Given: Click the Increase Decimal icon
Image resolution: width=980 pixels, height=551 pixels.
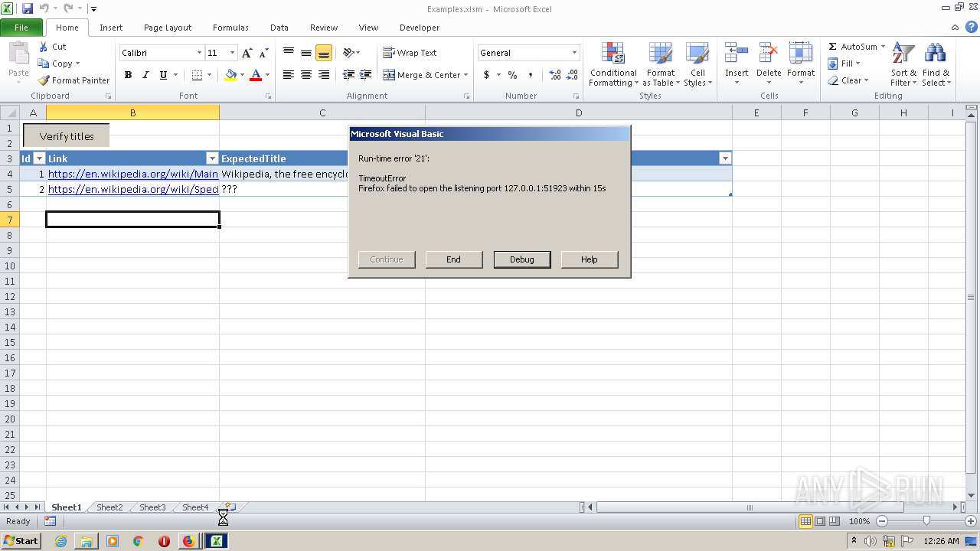Looking at the screenshot, I should (555, 75).
